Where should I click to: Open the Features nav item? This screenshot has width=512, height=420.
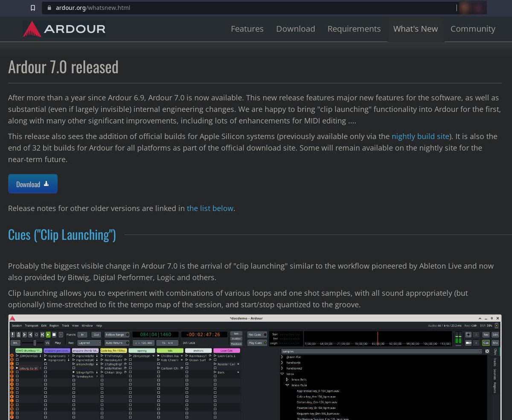click(247, 29)
